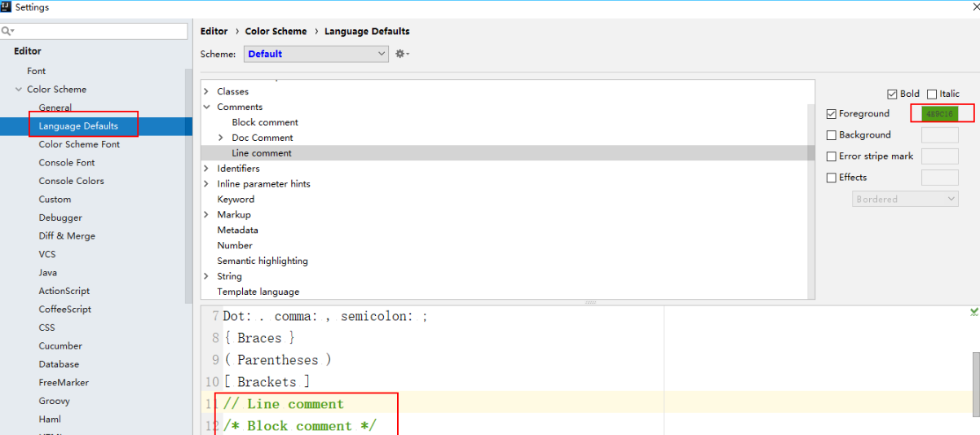This screenshot has width=980, height=435.
Task: Expand the Identifiers tree node
Action: click(206, 169)
